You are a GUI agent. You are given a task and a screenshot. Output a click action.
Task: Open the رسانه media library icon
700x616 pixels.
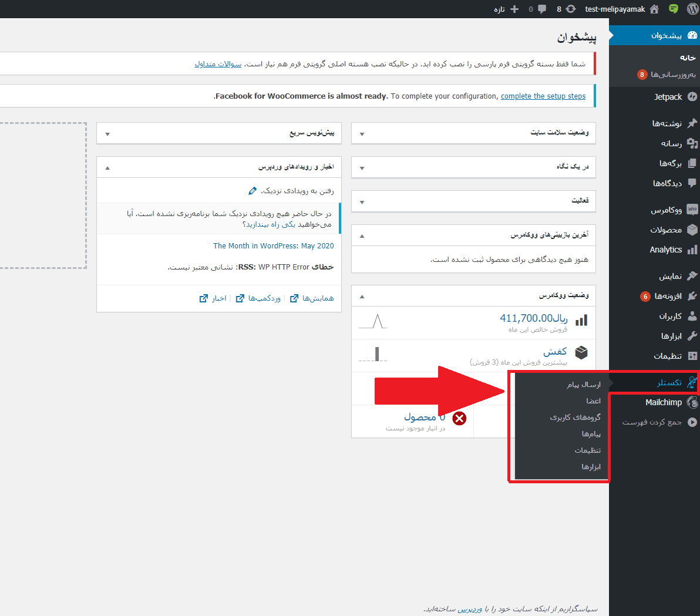(692, 143)
